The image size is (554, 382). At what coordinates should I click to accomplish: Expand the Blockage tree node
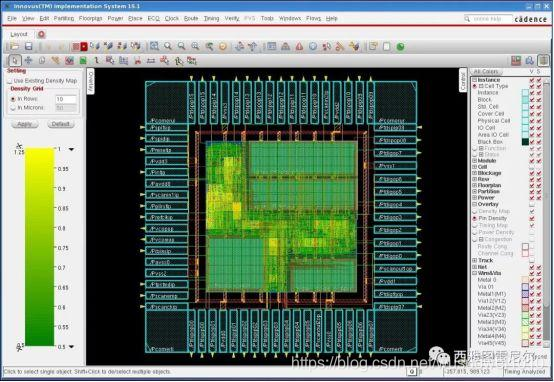[x=475, y=173]
